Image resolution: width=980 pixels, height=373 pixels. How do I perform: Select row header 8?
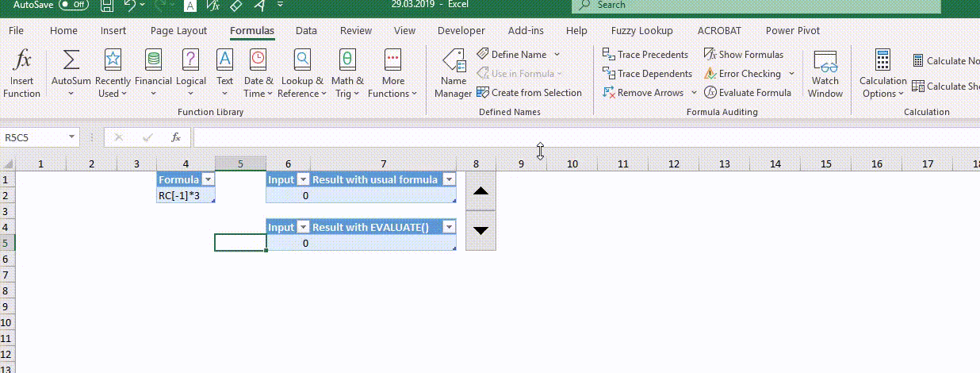(x=8, y=291)
